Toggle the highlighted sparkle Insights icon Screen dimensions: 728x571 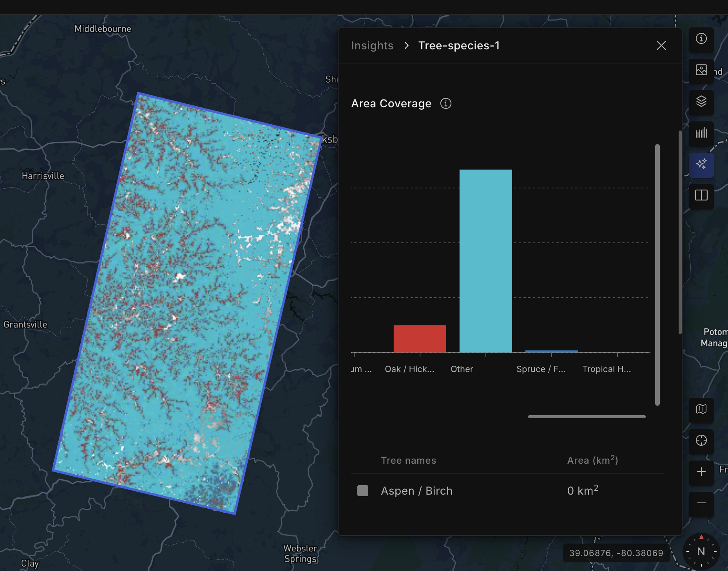point(701,164)
